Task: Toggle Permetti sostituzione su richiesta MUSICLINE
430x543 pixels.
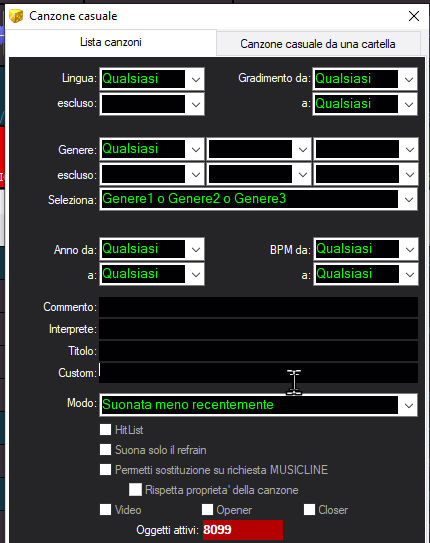Action: click(x=105, y=470)
